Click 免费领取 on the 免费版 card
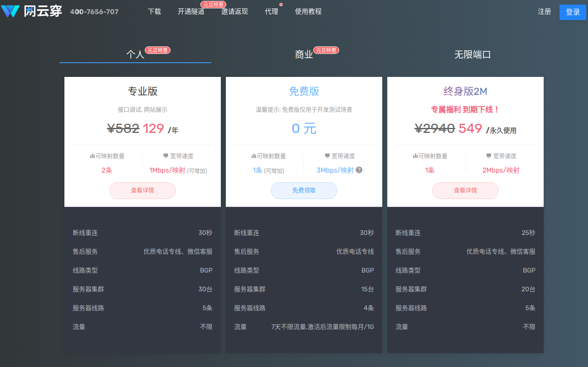The image size is (588, 367). click(x=304, y=190)
